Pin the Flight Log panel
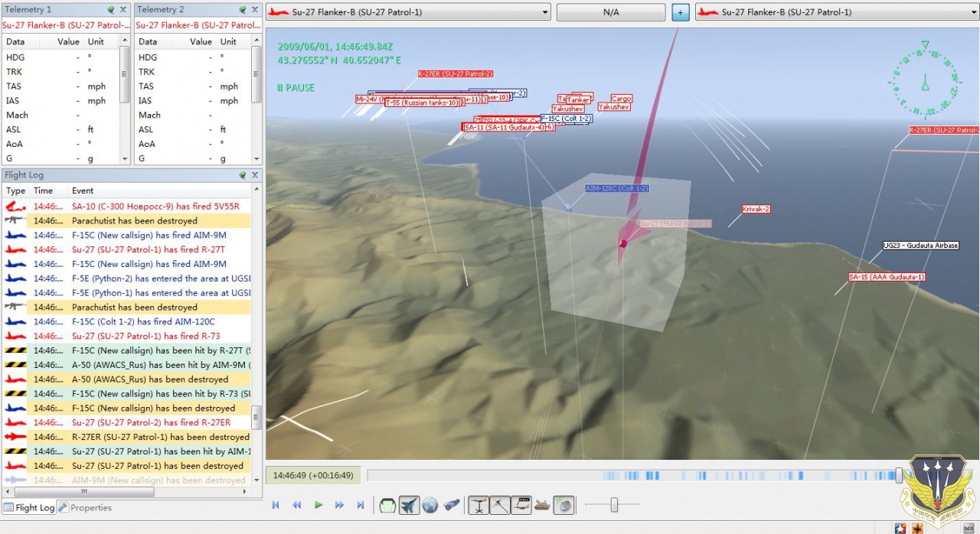This screenshot has height=534, width=980. 242,175
